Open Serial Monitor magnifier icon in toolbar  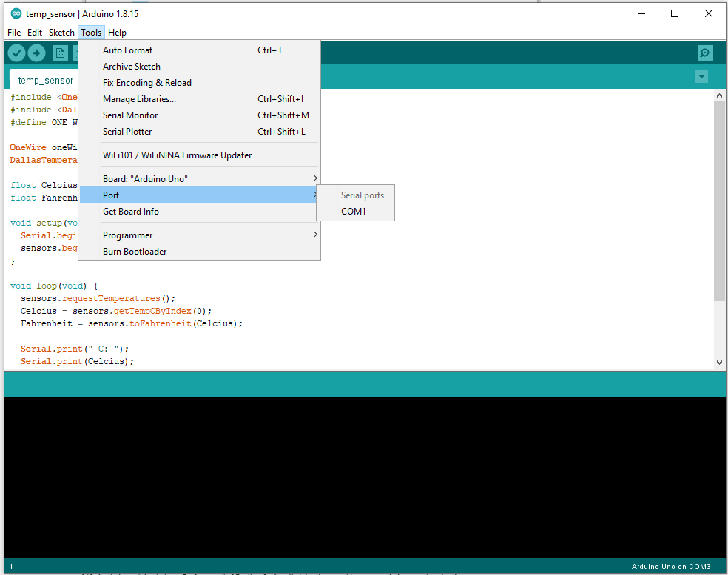[x=705, y=53]
